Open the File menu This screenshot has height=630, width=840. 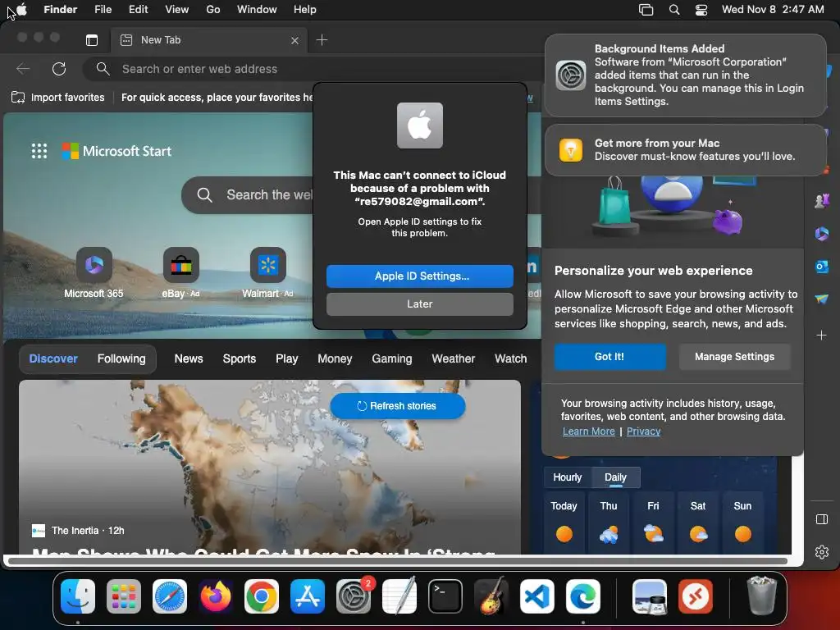pyautogui.click(x=103, y=10)
